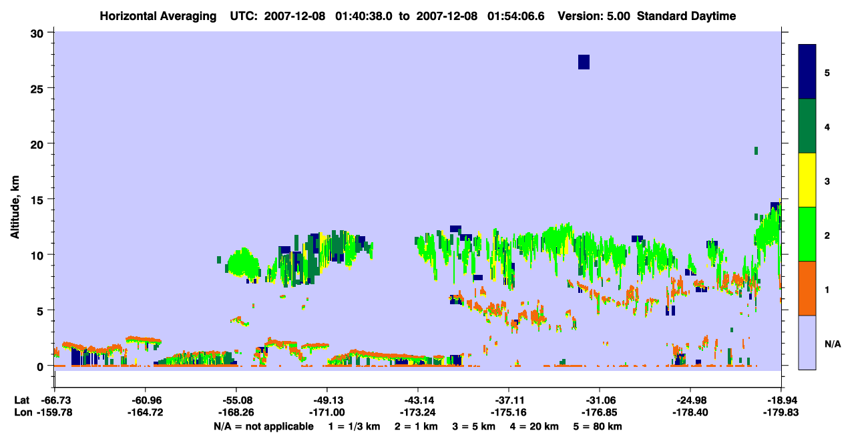Click legend text '5 = 80 km'
Image resolution: width=868 pixels, height=445 pixels.
coord(598,426)
